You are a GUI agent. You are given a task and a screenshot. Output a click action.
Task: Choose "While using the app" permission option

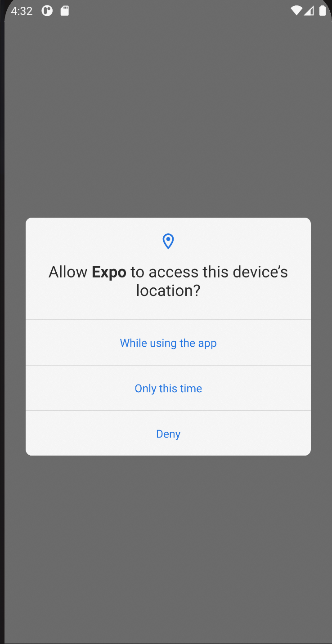[168, 343]
